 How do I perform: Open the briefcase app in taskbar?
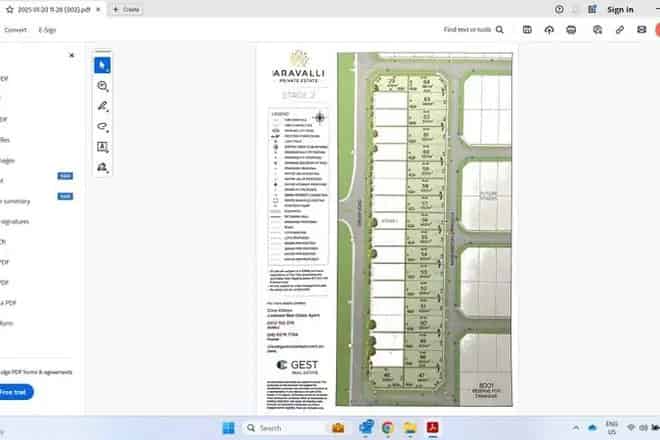point(338,428)
